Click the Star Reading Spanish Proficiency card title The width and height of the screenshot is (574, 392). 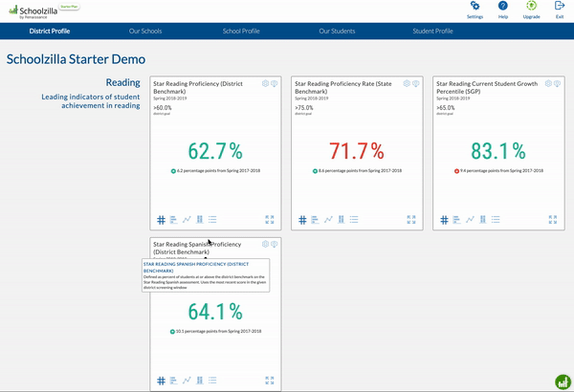pyautogui.click(x=197, y=248)
